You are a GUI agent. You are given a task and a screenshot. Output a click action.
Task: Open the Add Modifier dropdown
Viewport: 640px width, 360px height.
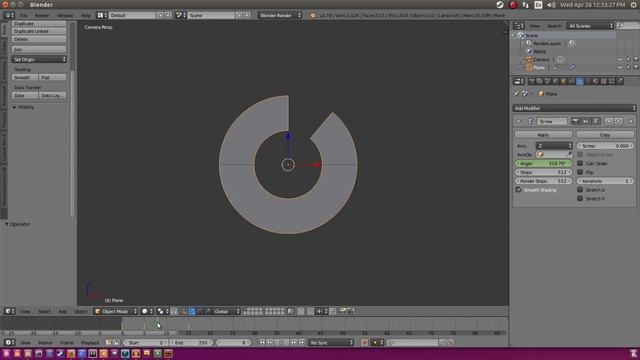coord(574,108)
